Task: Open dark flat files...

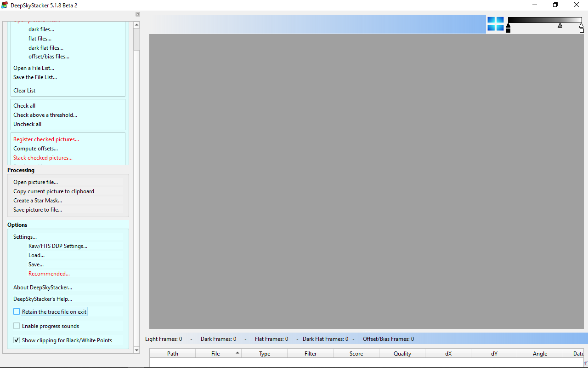Action: 46,47
